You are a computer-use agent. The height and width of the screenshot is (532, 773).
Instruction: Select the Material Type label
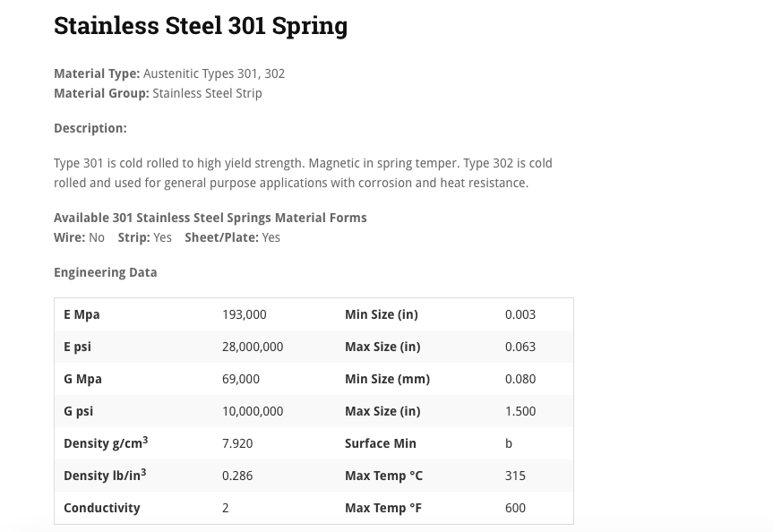97,73
